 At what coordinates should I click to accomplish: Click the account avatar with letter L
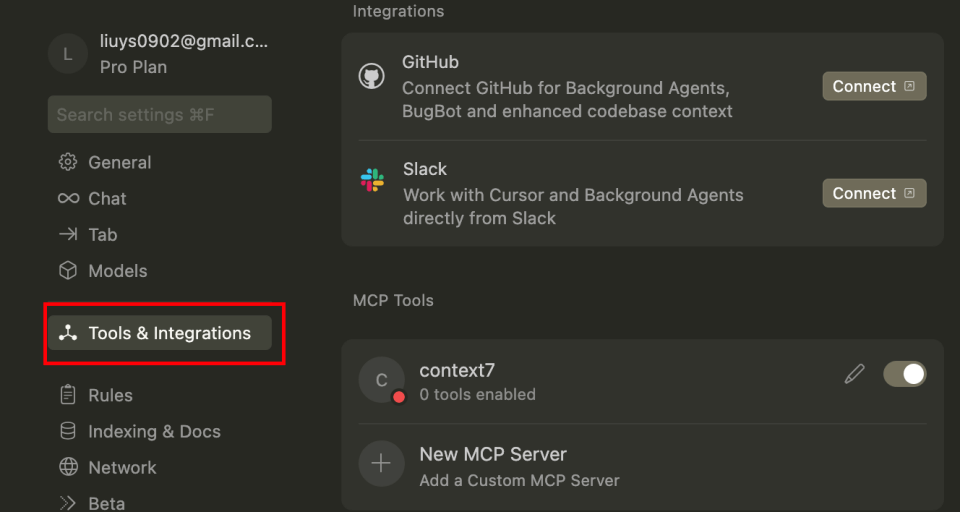coord(68,54)
